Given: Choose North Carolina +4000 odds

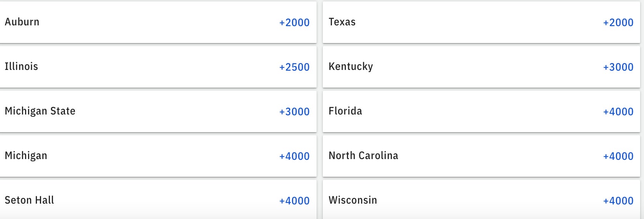Looking at the screenshot, I should [x=618, y=156].
